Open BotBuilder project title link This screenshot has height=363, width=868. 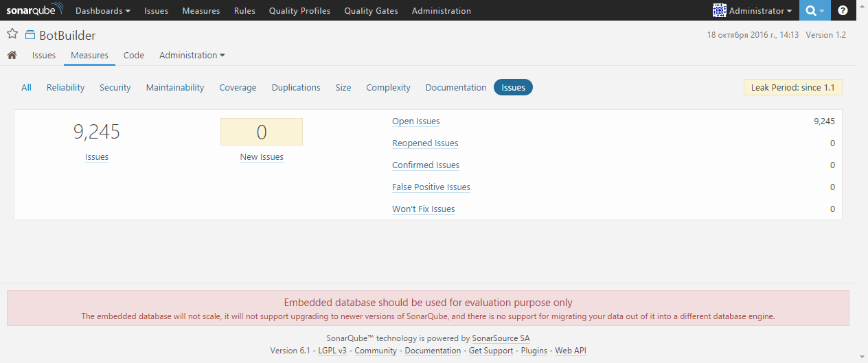pos(67,35)
